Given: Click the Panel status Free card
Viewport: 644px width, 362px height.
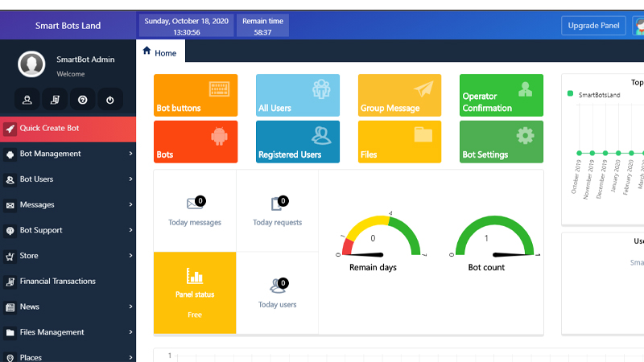Looking at the screenshot, I should coord(195,293).
